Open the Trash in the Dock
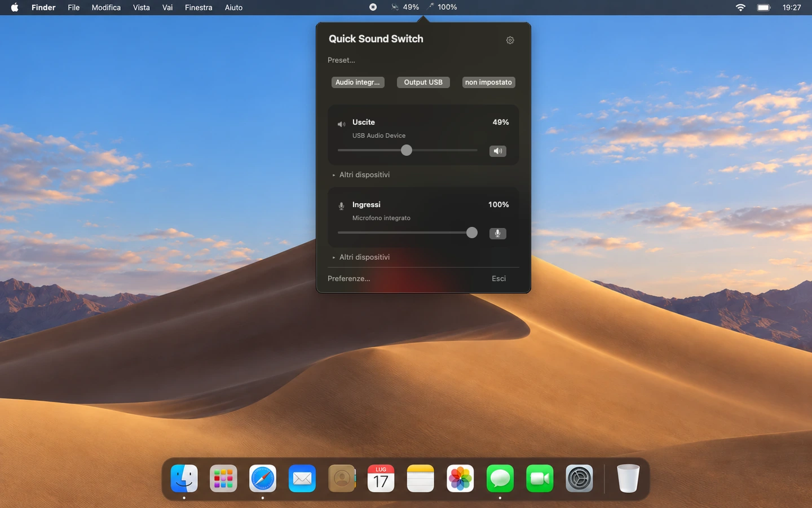The width and height of the screenshot is (812, 508). click(628, 479)
